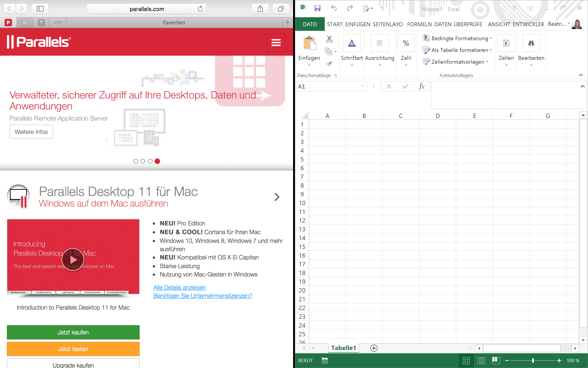Screen dimensions: 588x368
Task: Undo the last action in Excel
Action: [x=334, y=9]
